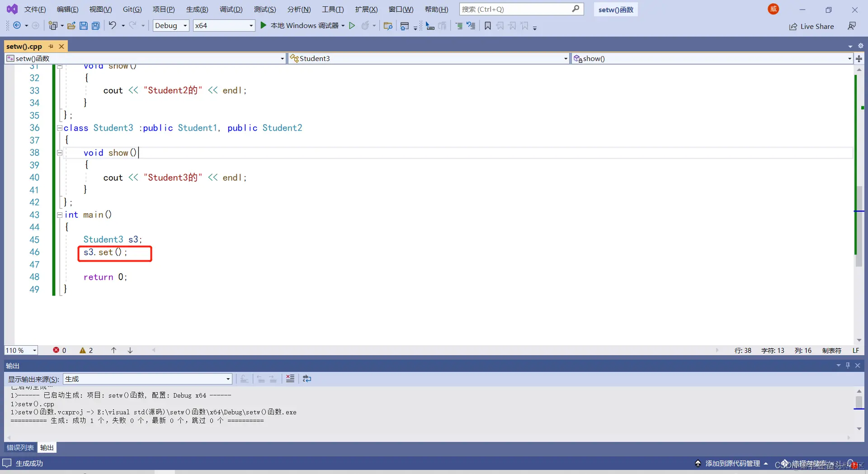Click the editor vertical scrollbar thumb
The height and width of the screenshot is (474, 868).
(x=859, y=226)
